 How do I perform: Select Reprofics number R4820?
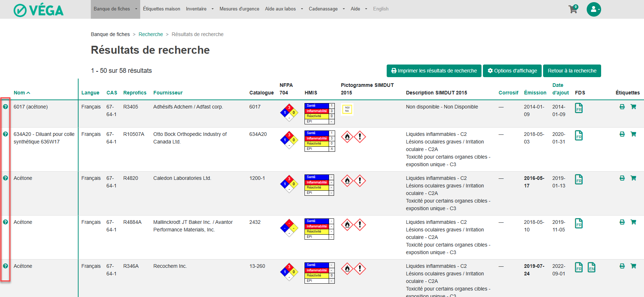(130, 178)
